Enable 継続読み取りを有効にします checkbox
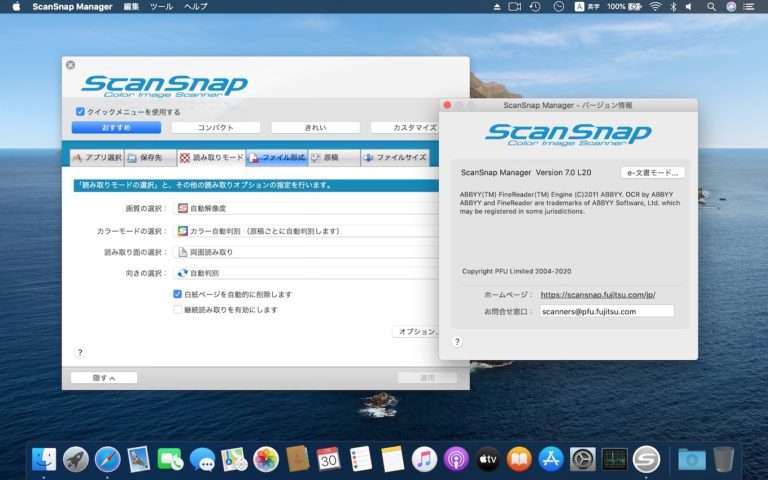This screenshot has height=480, width=768. click(177, 310)
